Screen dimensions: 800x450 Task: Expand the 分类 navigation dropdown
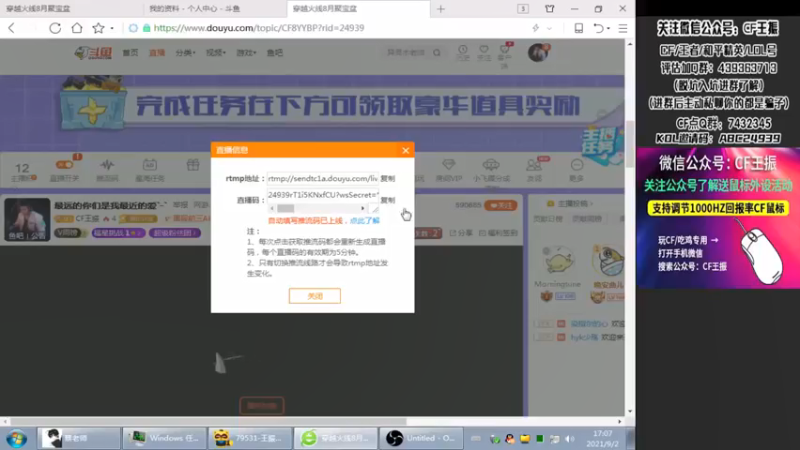tap(185, 53)
